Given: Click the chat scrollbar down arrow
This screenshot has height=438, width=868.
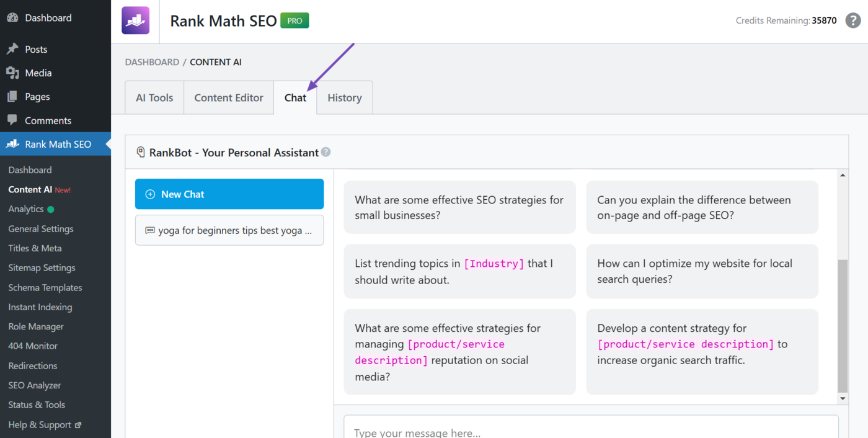Looking at the screenshot, I should [x=843, y=398].
